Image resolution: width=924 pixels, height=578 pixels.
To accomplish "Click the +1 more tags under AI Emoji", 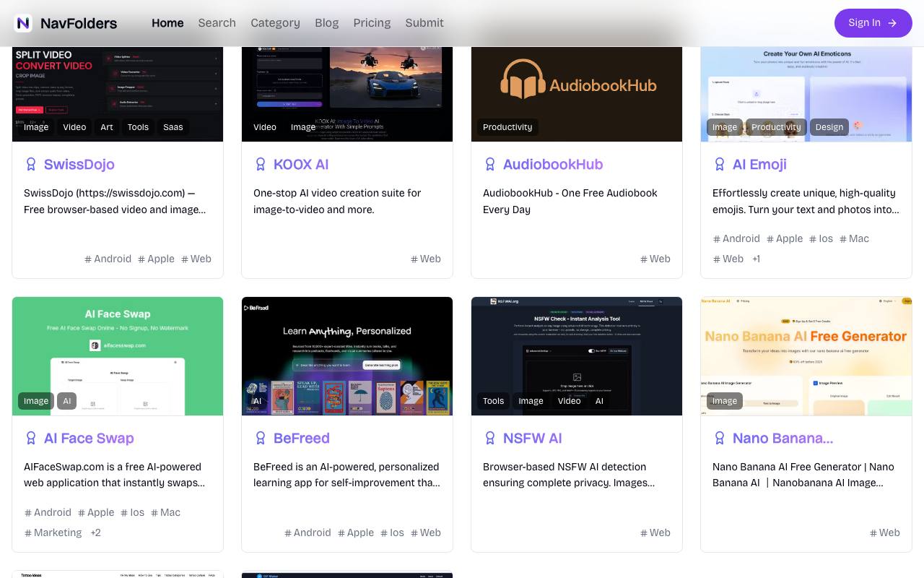I will pos(756,259).
